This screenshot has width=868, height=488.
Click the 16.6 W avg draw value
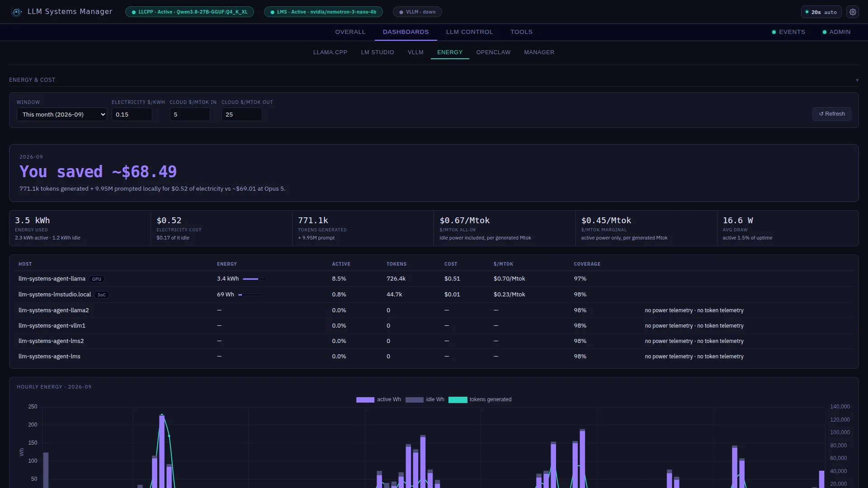[x=738, y=221]
